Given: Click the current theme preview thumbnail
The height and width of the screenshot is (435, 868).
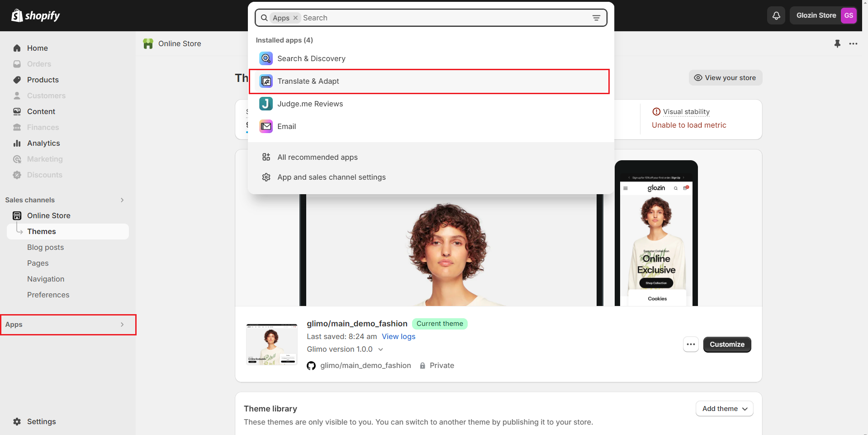Looking at the screenshot, I should [271, 344].
